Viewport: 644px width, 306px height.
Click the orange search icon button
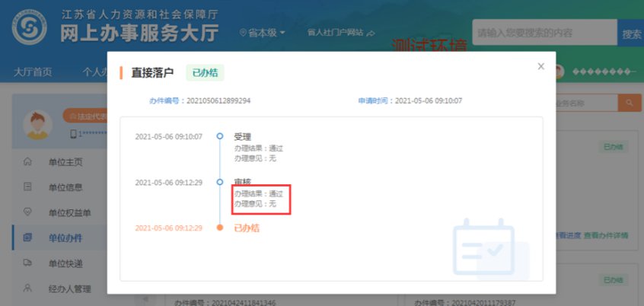pyautogui.click(x=630, y=103)
